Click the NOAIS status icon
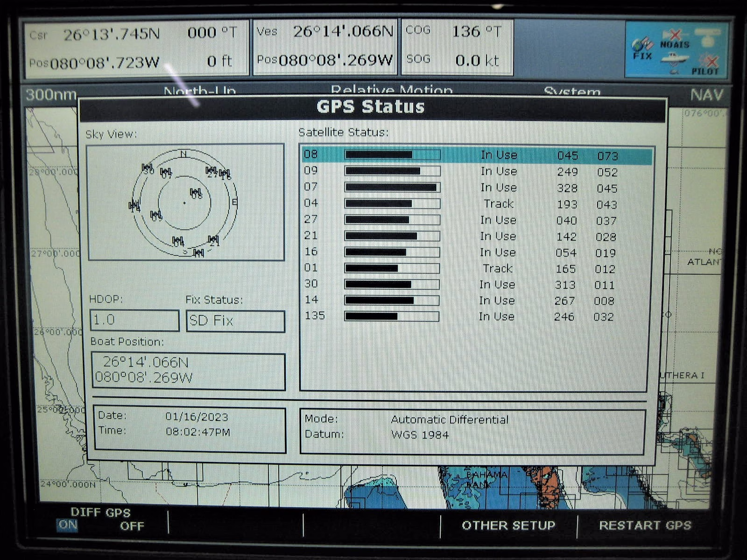The width and height of the screenshot is (747, 560). (675, 40)
